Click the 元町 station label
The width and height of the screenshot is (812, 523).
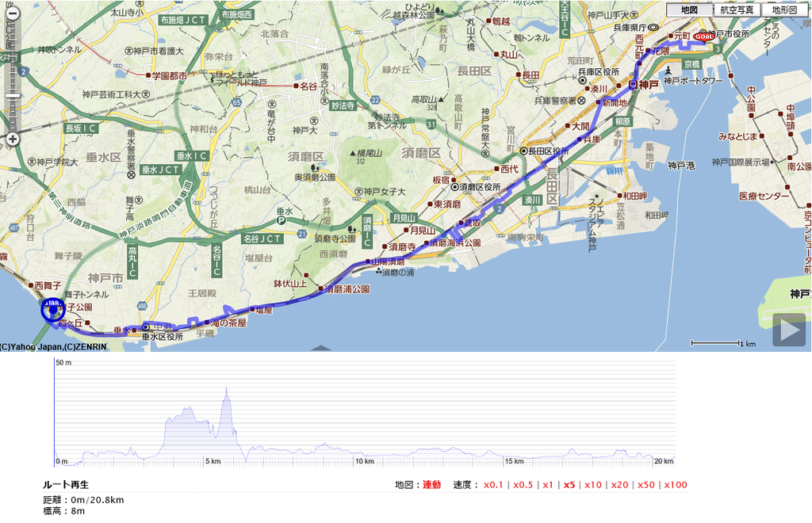click(x=681, y=36)
